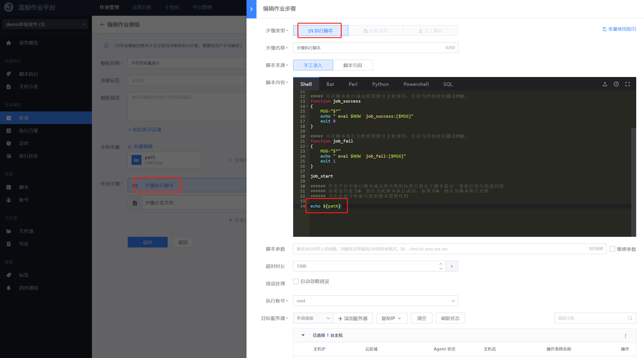Click the 作业 sidebar icon
Screen dimensions: 644x358
[x=9, y=118]
